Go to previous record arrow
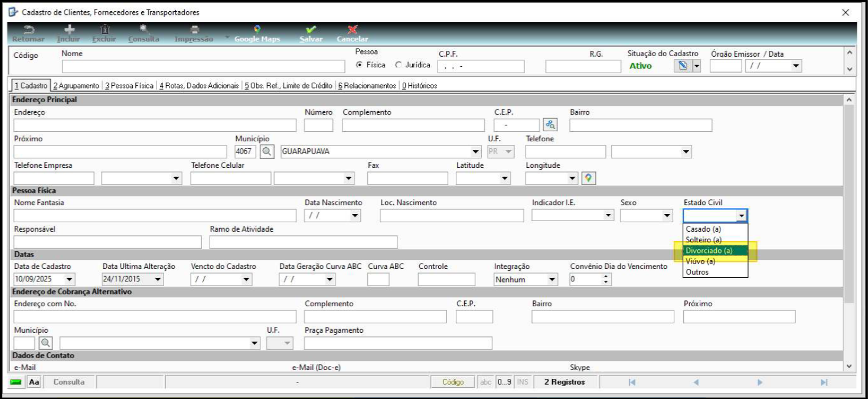 pos(696,382)
